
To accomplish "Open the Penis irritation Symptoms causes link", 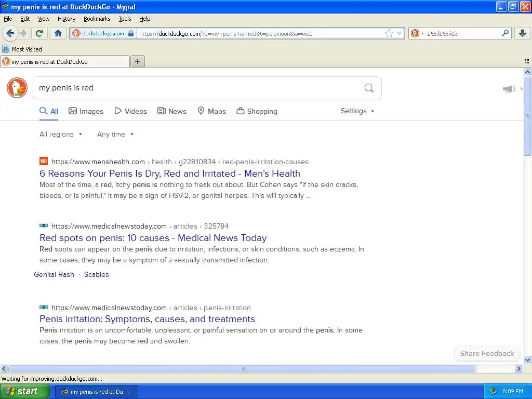I will click(x=147, y=319).
